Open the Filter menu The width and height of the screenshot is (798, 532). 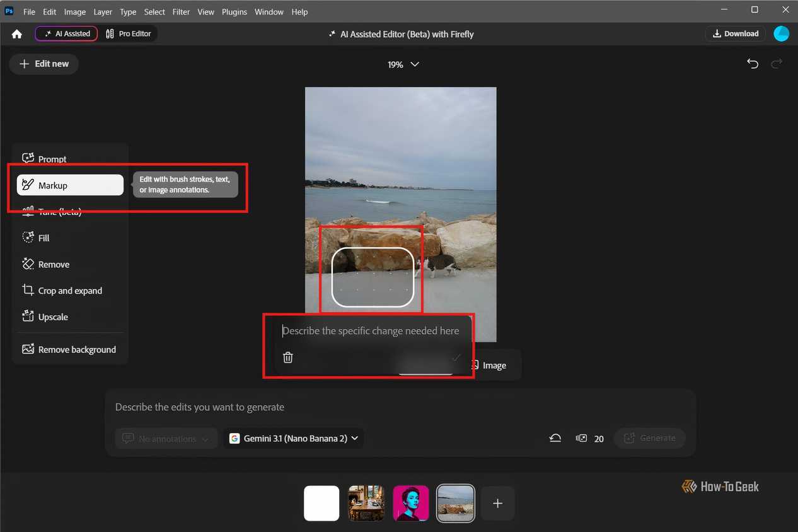pyautogui.click(x=181, y=12)
